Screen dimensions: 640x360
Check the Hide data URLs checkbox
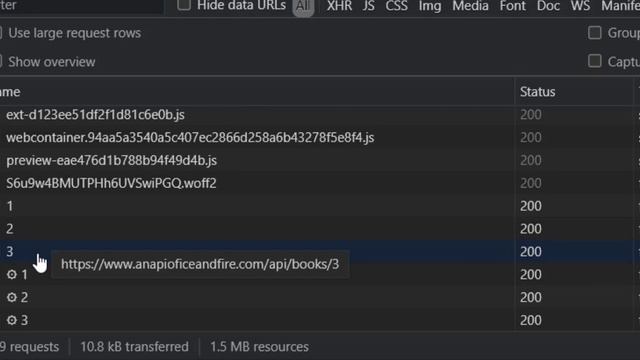tap(184, 5)
